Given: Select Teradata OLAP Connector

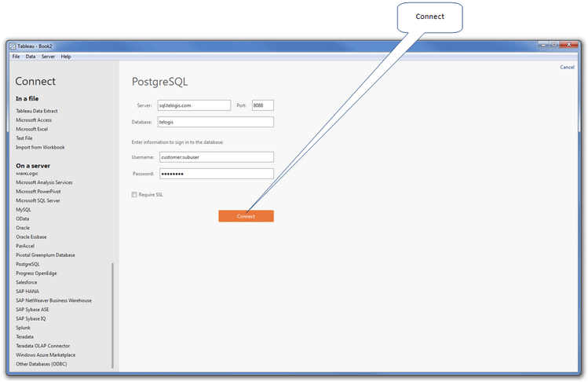Looking at the screenshot, I should [x=42, y=346].
